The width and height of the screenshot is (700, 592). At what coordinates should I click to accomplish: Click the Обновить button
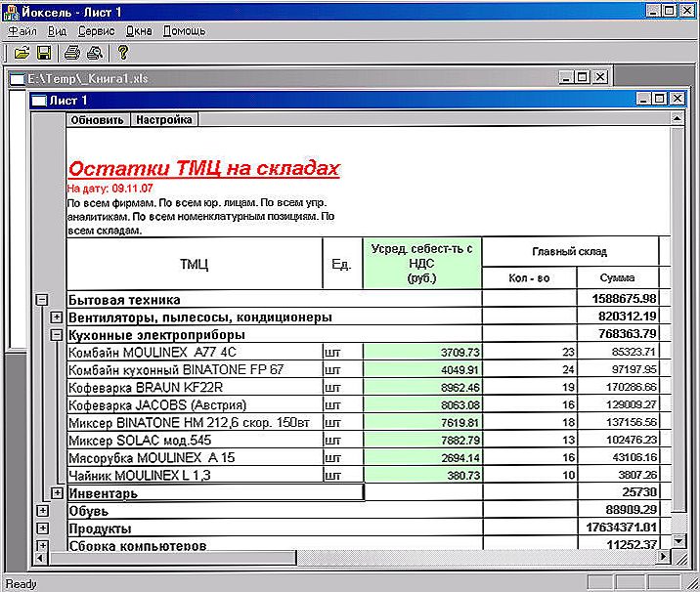98,119
